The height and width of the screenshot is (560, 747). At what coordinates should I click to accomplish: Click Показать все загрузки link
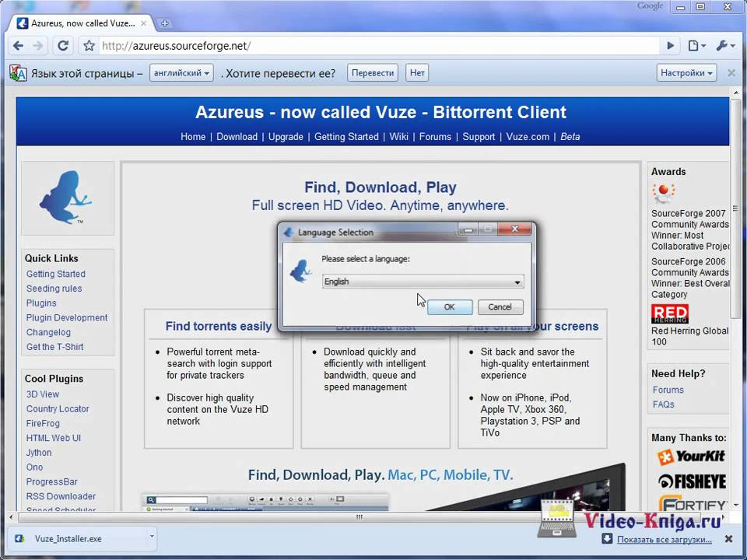coord(664,540)
